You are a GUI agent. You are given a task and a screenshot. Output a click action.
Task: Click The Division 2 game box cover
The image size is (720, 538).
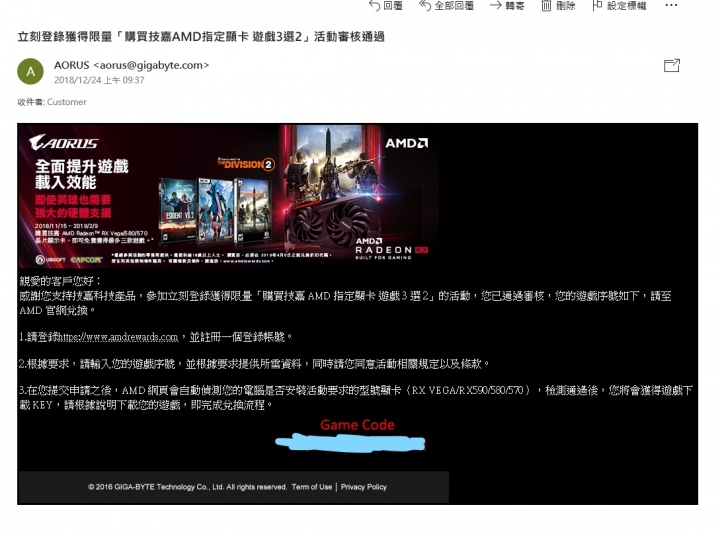253,210
